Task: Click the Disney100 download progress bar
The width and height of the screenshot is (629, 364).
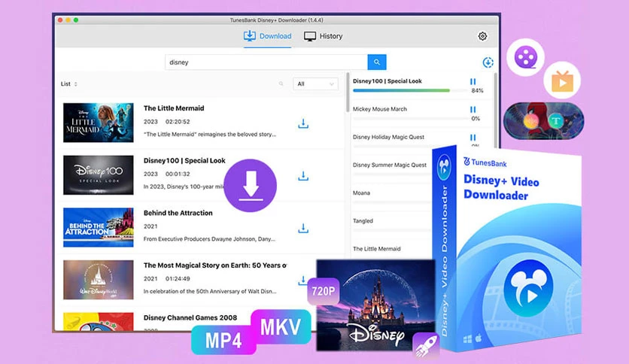Action: [410, 90]
